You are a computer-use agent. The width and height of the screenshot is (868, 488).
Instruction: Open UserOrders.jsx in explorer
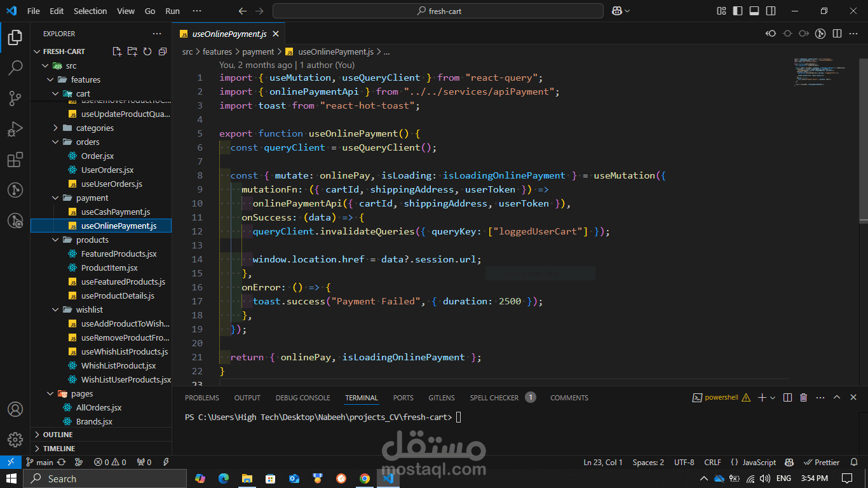[x=107, y=170]
